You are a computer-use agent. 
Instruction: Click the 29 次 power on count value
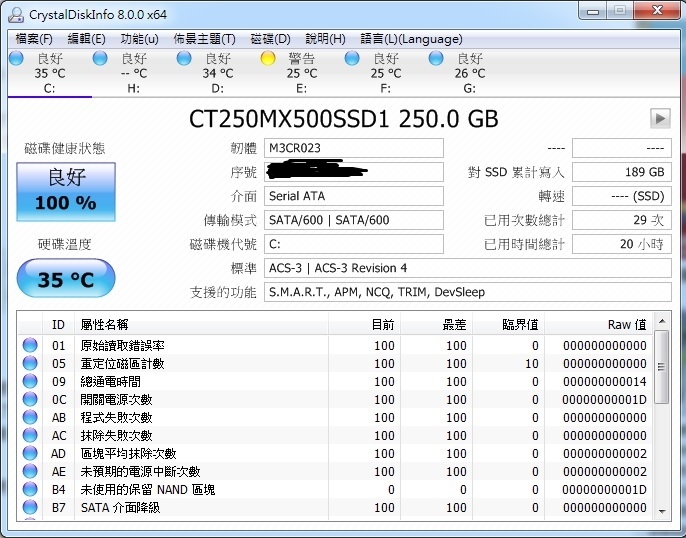coord(622,220)
